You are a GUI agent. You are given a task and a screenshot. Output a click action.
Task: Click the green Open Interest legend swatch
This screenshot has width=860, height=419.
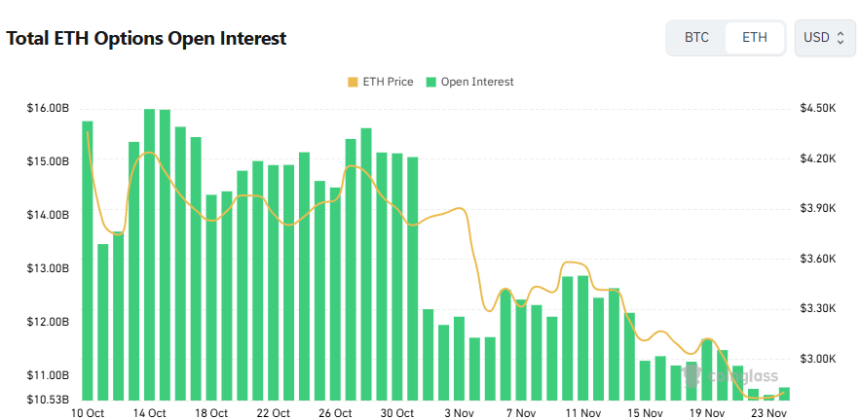click(432, 82)
